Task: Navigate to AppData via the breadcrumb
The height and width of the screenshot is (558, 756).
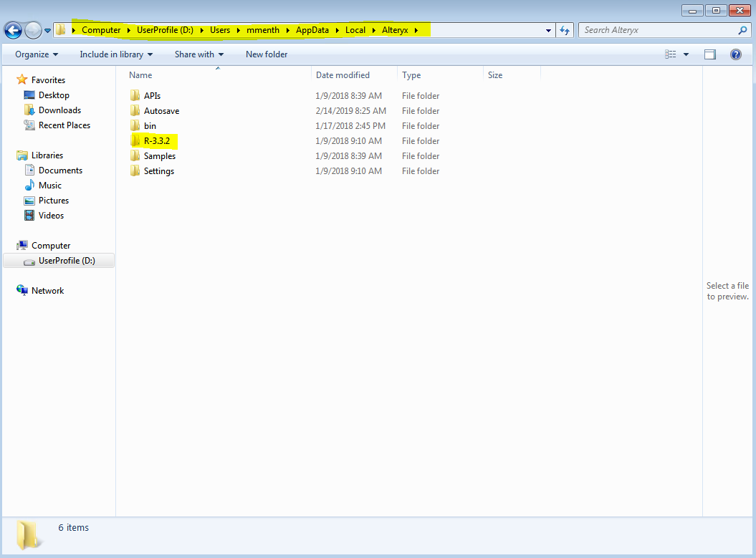Action: point(312,29)
